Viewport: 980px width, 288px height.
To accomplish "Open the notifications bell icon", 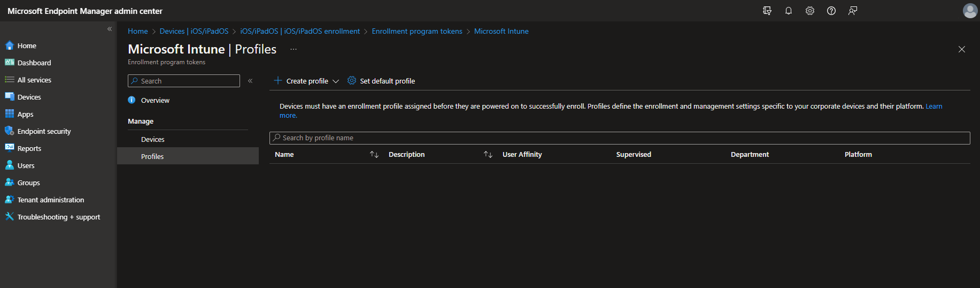I will click(x=788, y=11).
